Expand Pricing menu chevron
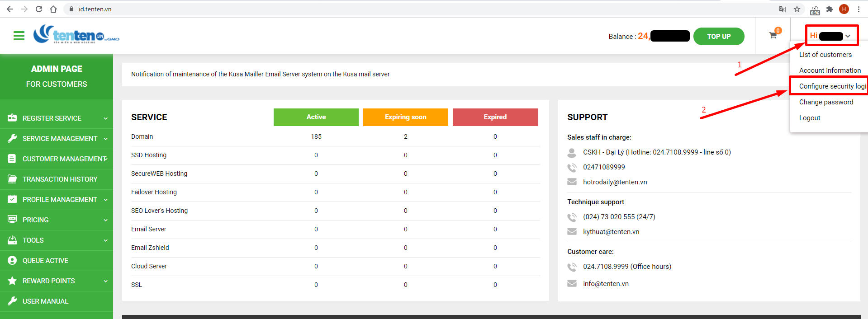This screenshot has height=319, width=868. pos(105,220)
